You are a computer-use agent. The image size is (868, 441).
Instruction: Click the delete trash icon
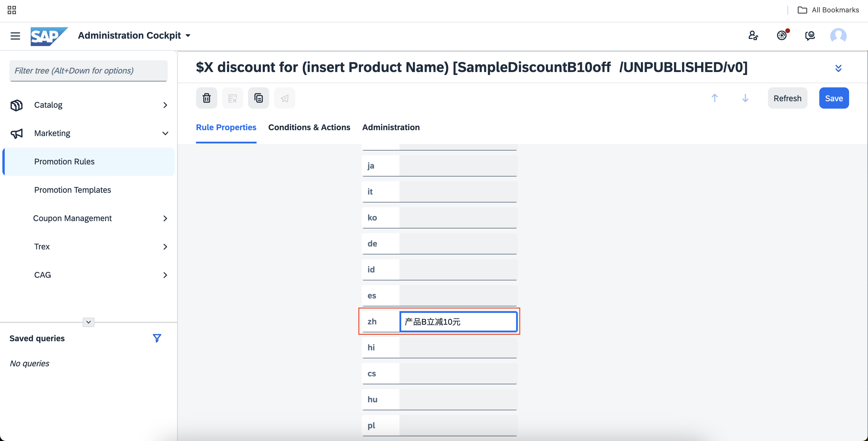207,98
